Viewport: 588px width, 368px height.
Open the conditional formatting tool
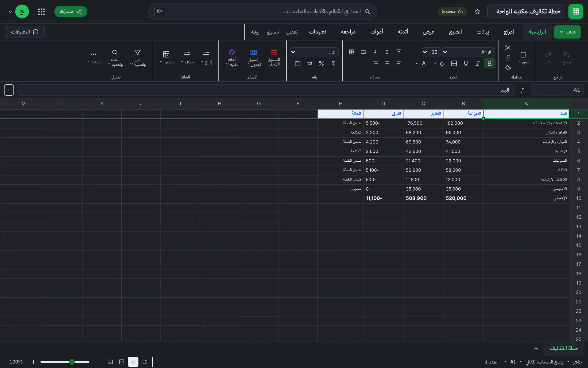(274, 58)
